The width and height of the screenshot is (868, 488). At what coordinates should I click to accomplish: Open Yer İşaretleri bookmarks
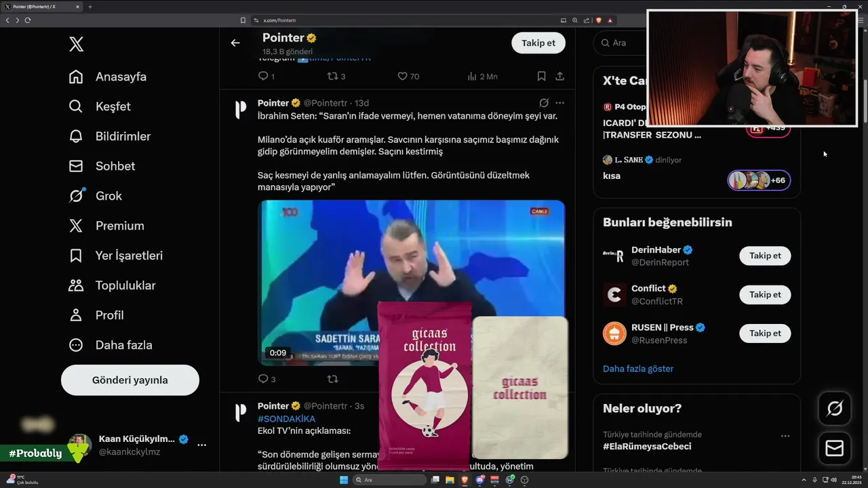tap(115, 256)
